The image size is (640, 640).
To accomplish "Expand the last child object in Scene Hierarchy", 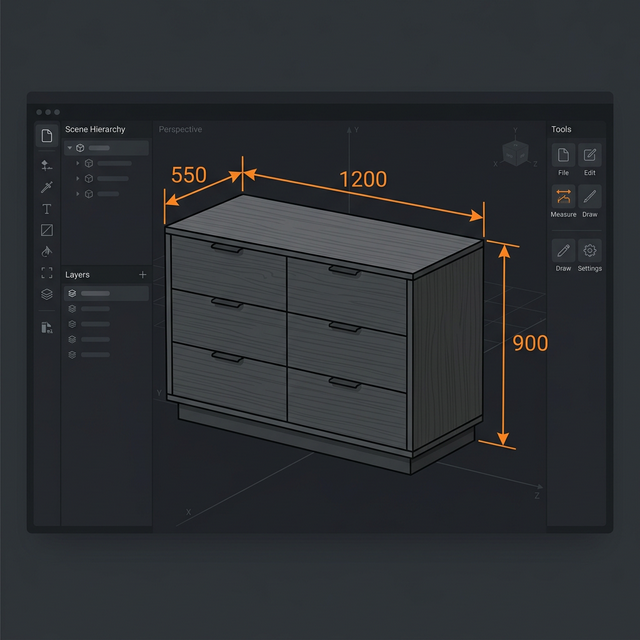I will pyautogui.click(x=78, y=193).
